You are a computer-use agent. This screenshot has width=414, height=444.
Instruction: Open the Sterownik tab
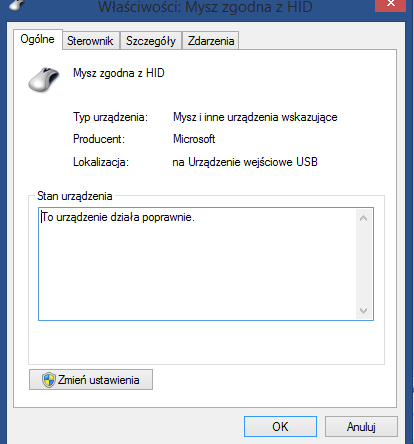click(x=90, y=41)
